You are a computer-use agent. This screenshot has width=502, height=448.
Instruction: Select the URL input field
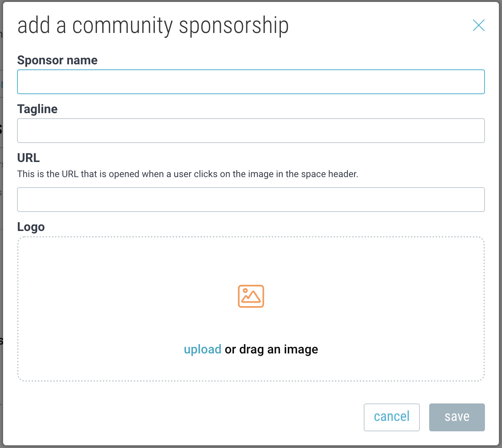coord(251,200)
